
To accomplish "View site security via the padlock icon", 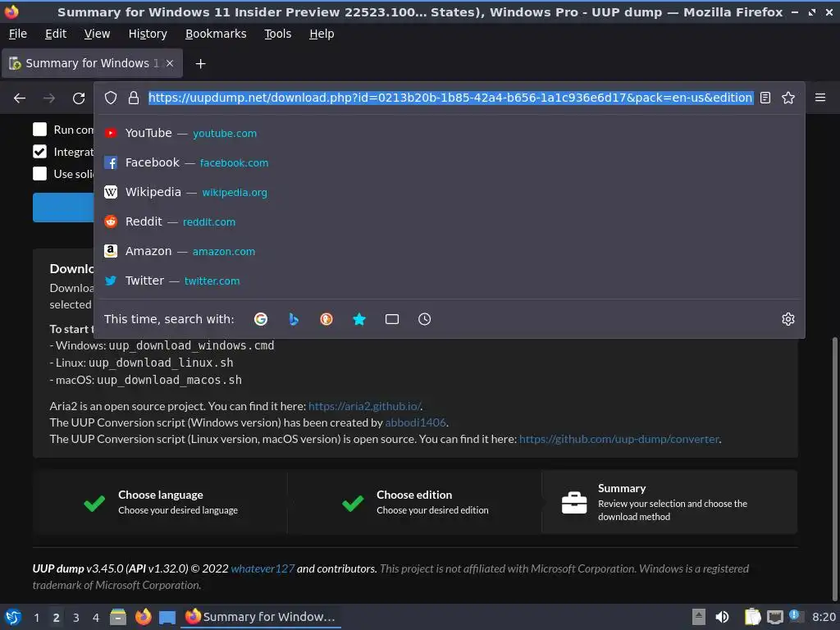I will [x=134, y=98].
